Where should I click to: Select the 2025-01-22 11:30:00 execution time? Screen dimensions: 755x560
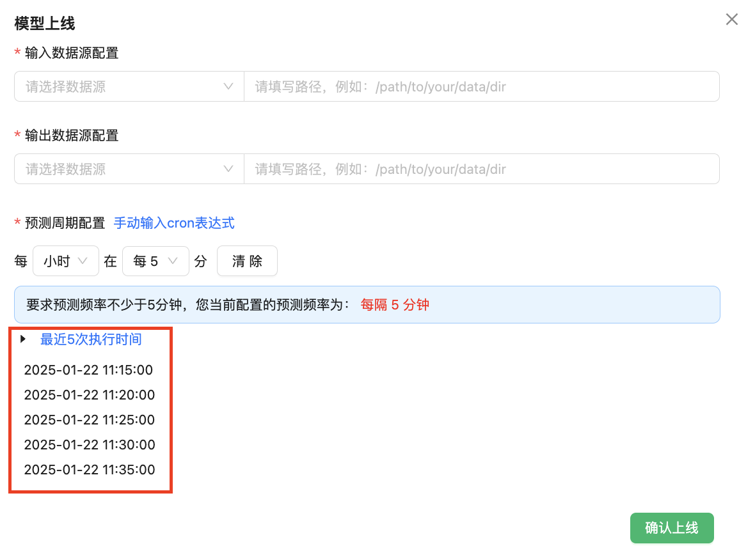(x=89, y=445)
